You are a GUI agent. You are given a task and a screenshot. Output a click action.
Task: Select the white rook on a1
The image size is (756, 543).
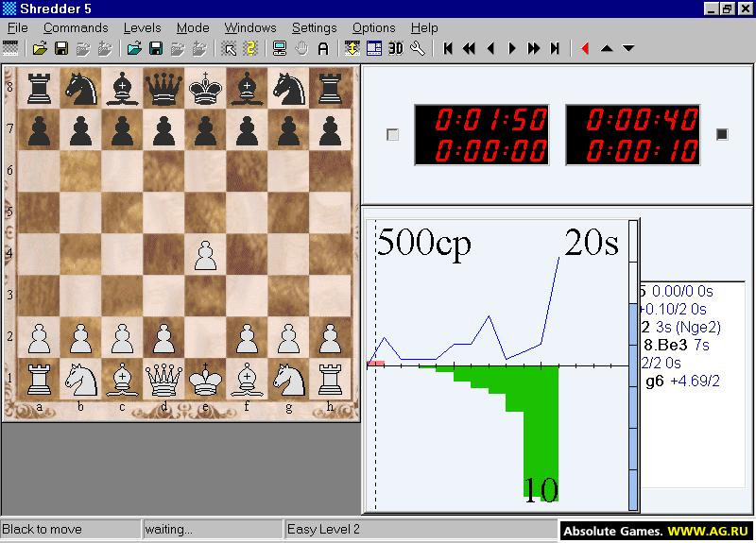(39, 379)
